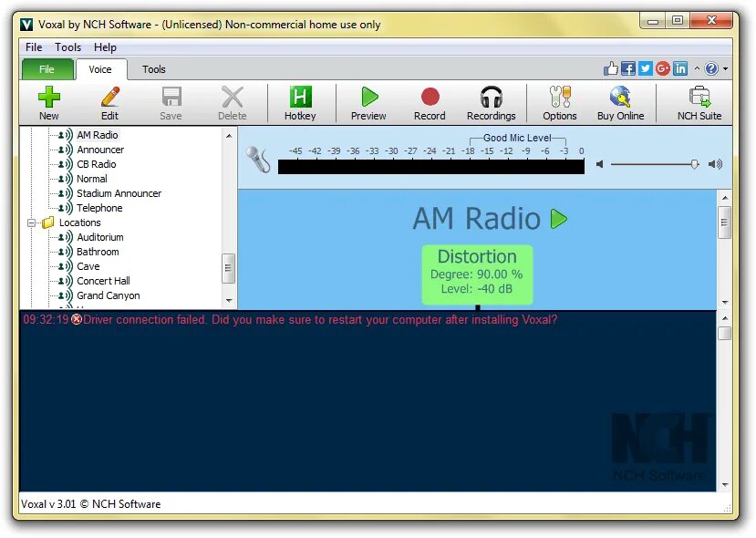Share on LinkedIn icon
756x538 pixels.
tap(680, 68)
